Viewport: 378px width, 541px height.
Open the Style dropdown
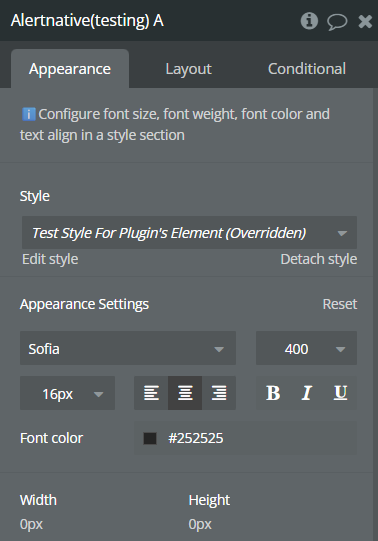click(x=189, y=233)
